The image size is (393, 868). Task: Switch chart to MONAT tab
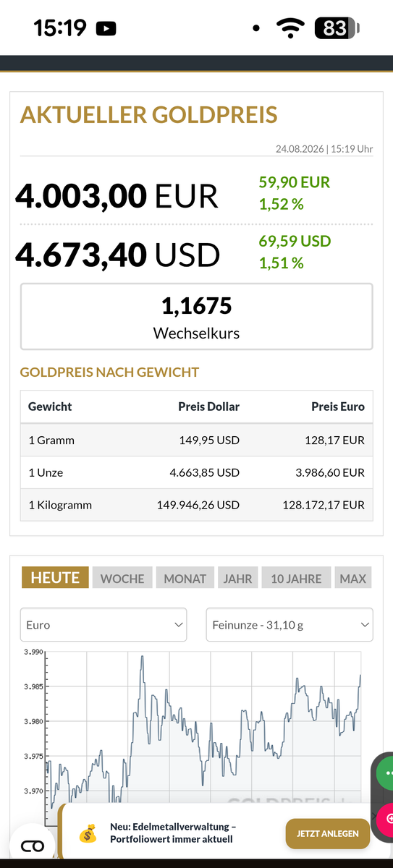185,578
